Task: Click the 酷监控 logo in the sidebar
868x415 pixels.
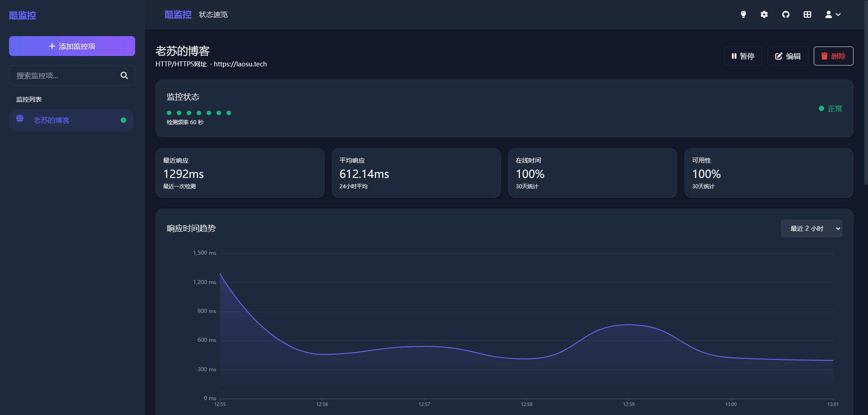Action: 23,15
